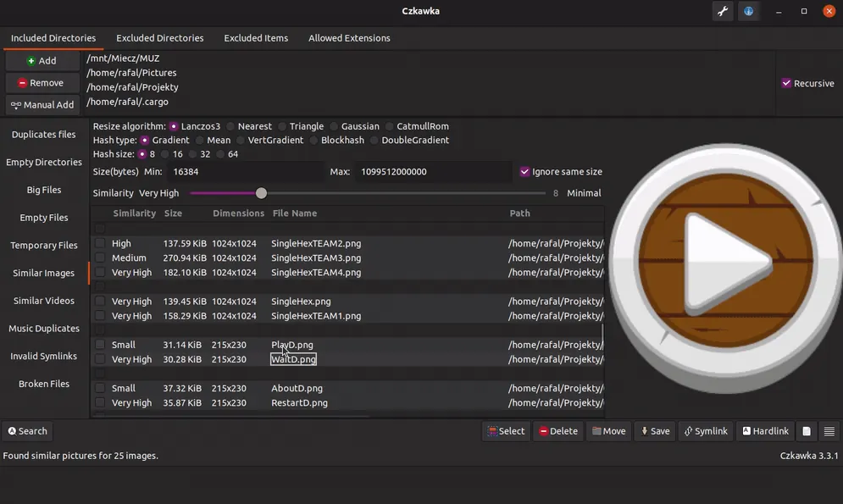843x504 pixels.
Task: Switch to the Excluded Directories tab
Action: tap(159, 38)
